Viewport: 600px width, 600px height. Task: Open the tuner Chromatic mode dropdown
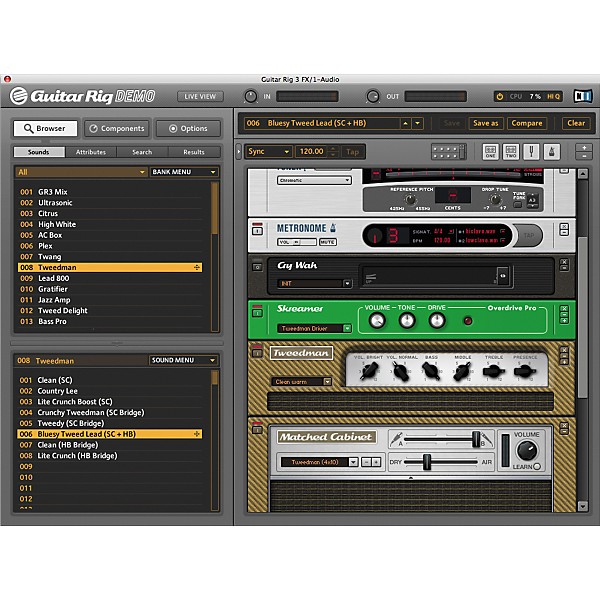[314, 180]
